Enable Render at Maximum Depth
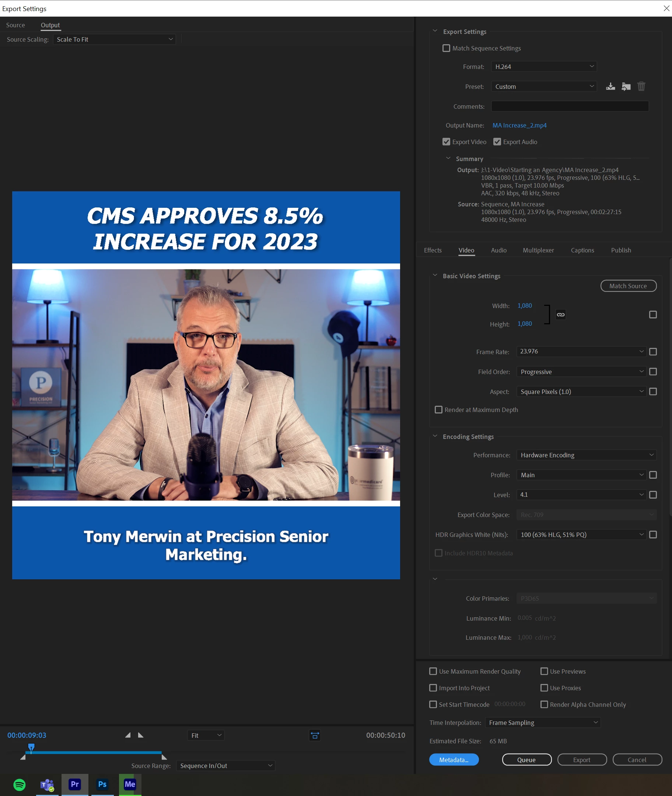Screen dimensions: 672x796 coord(438,410)
